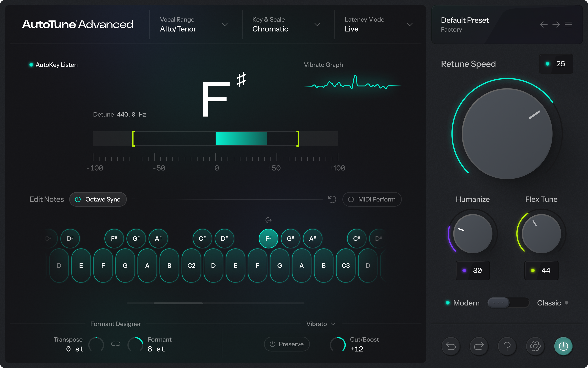Enable vibrato Preserve
Screen dimensions: 588x368
287,344
